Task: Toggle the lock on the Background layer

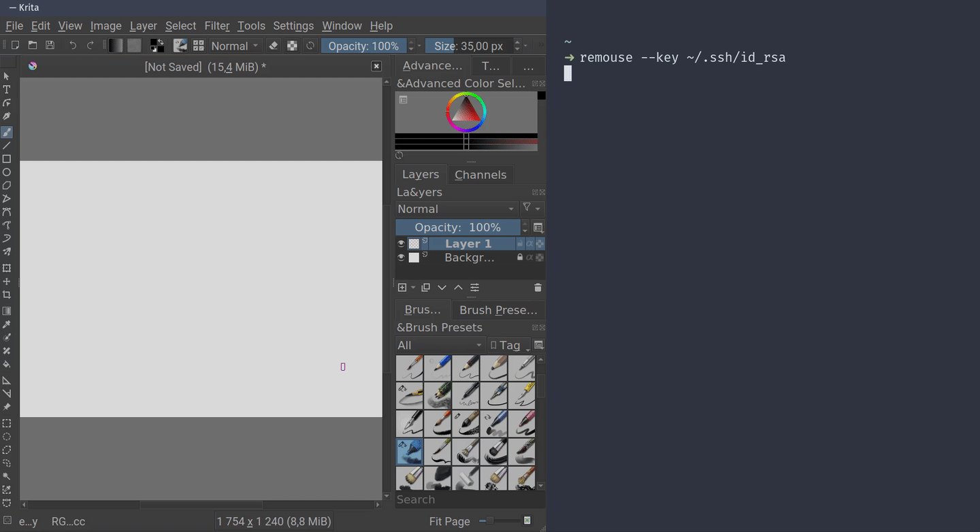Action: tap(520, 258)
